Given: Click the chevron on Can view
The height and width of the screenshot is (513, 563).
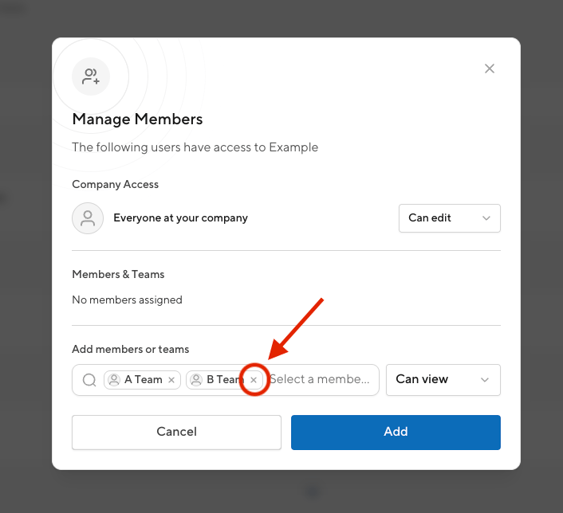Looking at the screenshot, I should pos(485,380).
